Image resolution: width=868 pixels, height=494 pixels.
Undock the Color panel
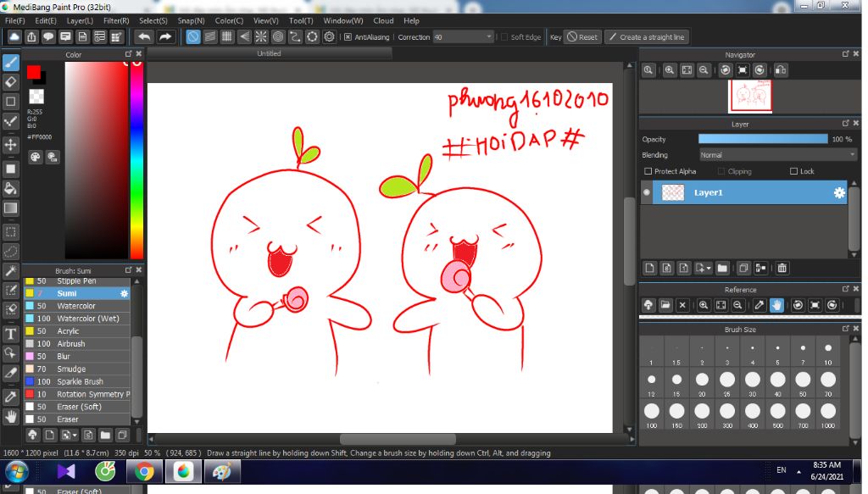point(129,53)
